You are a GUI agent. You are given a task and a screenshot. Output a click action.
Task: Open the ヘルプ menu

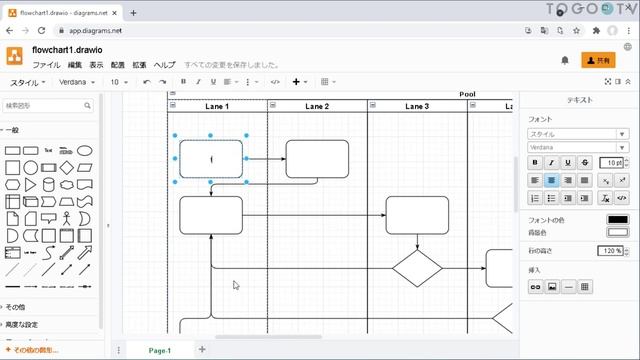click(164, 65)
